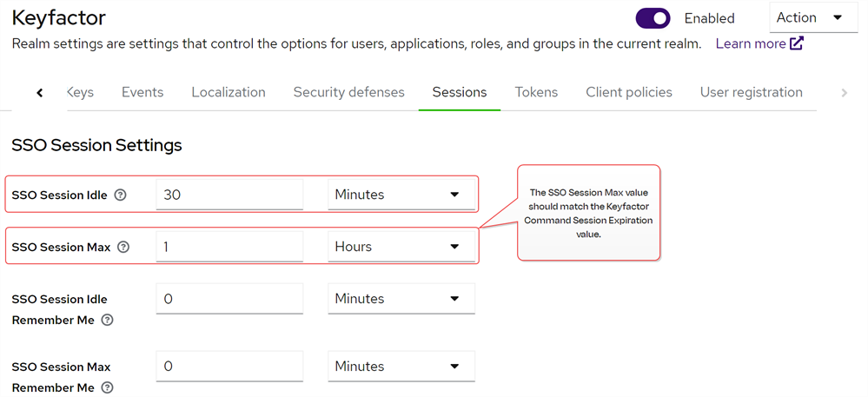Open SSO Session Idle Remember Me unit dropdown

tap(401, 299)
